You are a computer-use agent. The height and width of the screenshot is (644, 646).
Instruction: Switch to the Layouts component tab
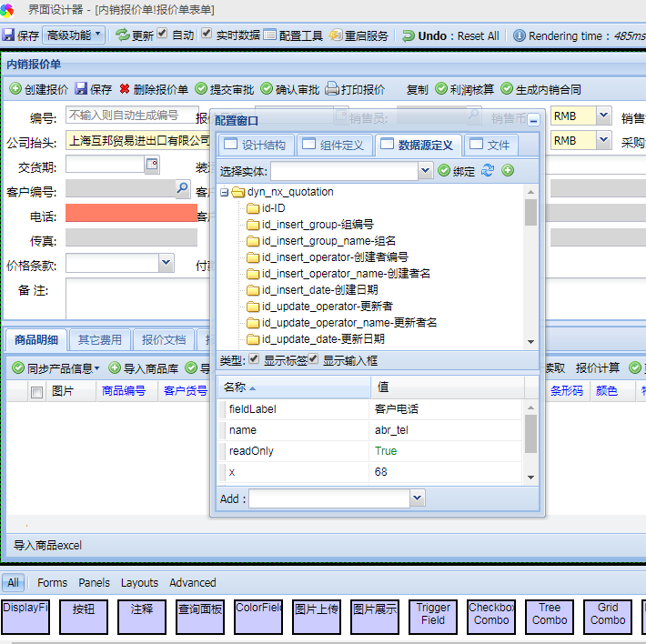(x=139, y=583)
